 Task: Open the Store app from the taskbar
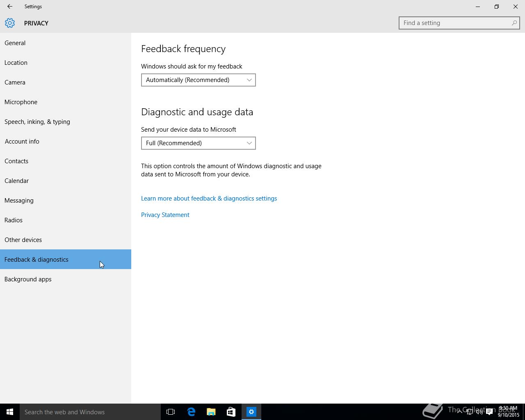(231, 412)
